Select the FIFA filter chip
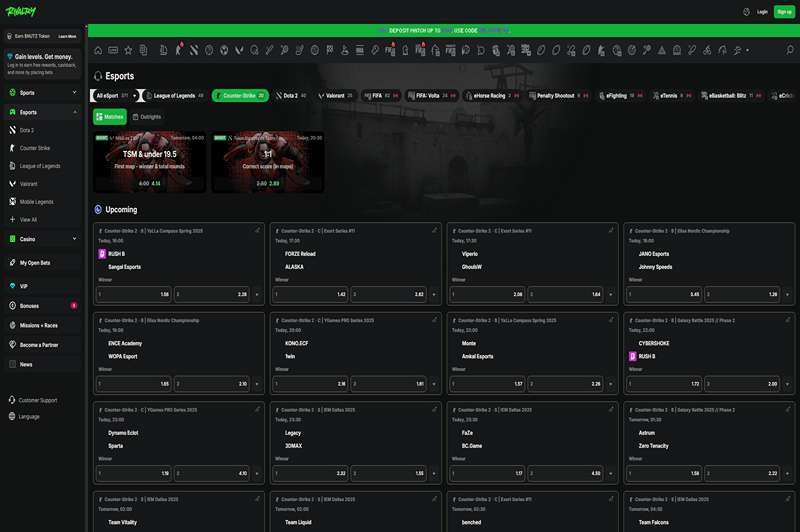 pyautogui.click(x=381, y=95)
